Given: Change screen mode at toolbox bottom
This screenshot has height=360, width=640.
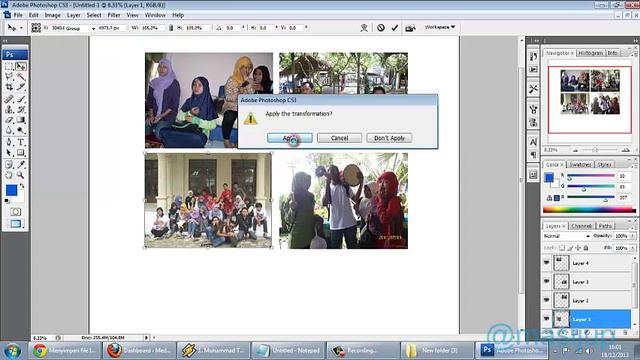Looking at the screenshot, I should (16, 224).
